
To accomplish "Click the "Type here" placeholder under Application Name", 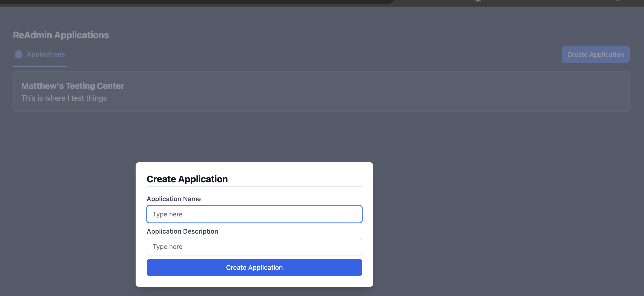I will 167,214.
